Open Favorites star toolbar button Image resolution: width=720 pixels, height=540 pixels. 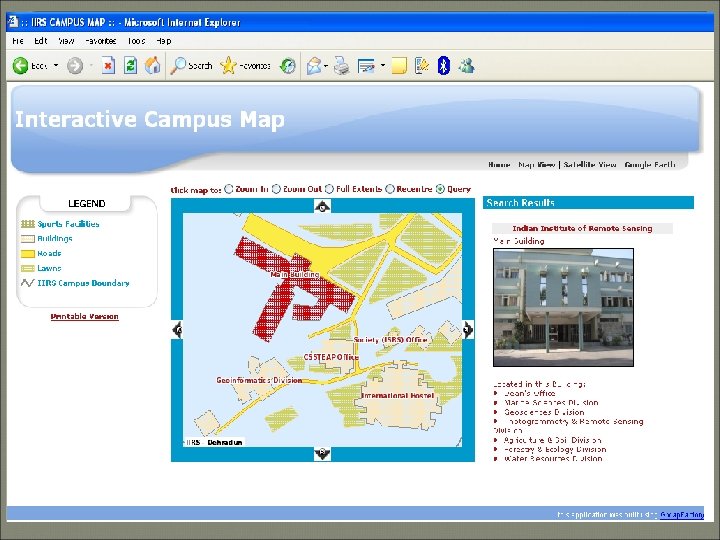point(246,66)
